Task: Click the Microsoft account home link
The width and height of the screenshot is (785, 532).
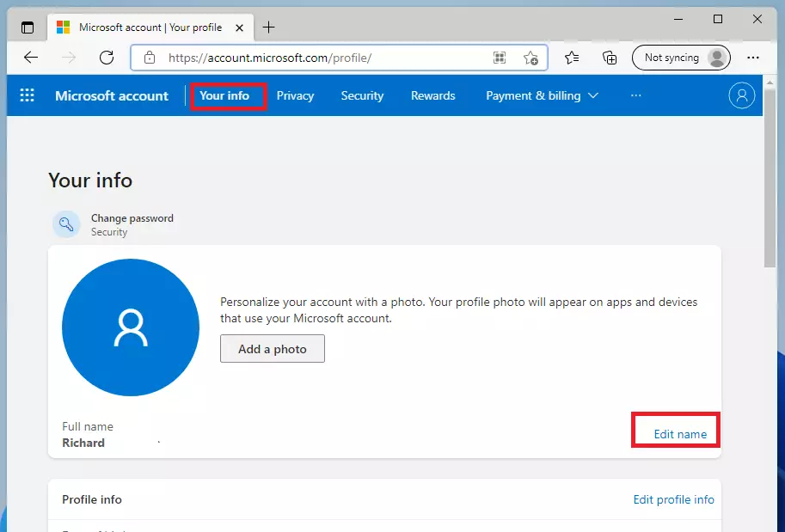Action: click(x=112, y=95)
